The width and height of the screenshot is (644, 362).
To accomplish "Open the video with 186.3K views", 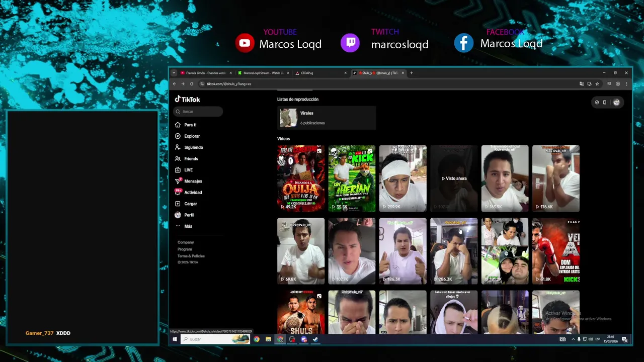I will click(403, 251).
